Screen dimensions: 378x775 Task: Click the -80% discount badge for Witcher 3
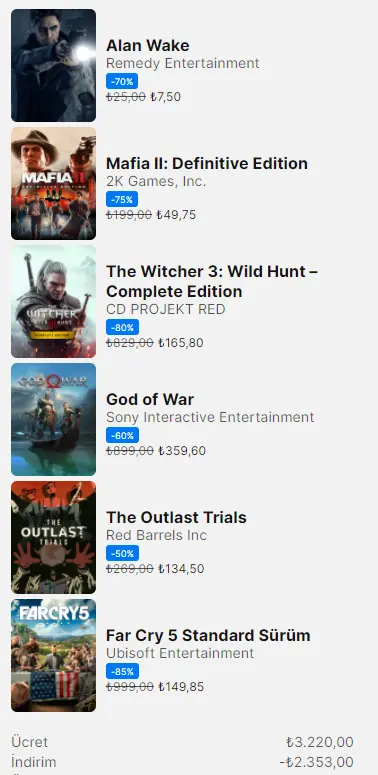(123, 327)
